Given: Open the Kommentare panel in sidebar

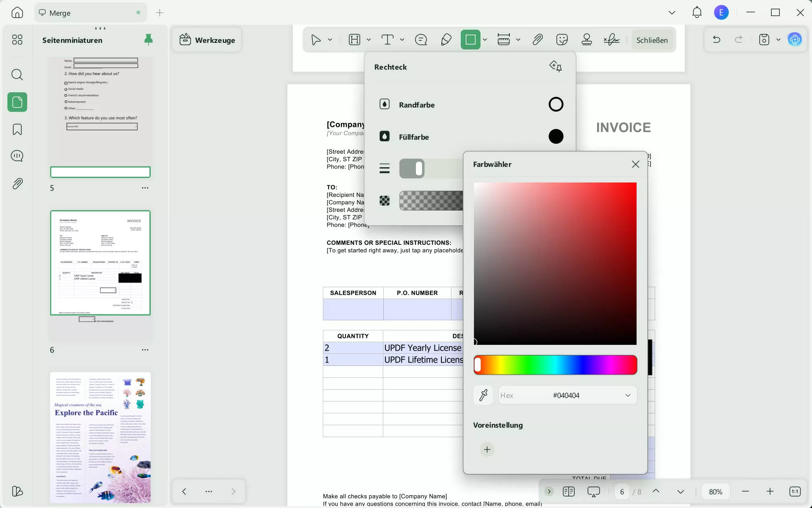Looking at the screenshot, I should (x=17, y=156).
